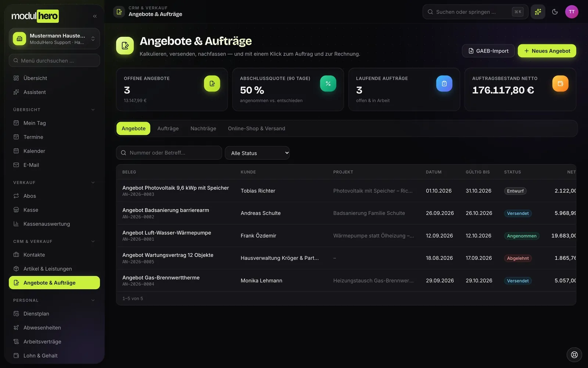Collapse the PERSONAL sidebar section
588x368 pixels.
click(54, 300)
